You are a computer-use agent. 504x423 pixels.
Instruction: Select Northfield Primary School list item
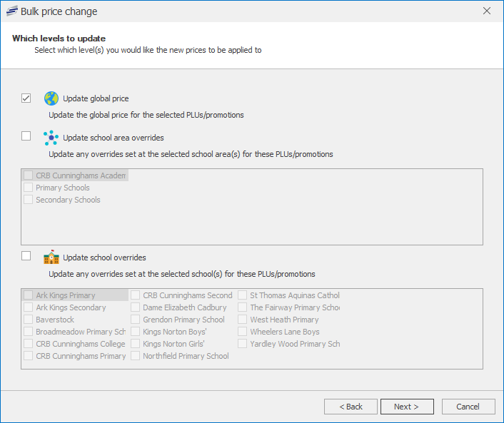[x=186, y=356]
